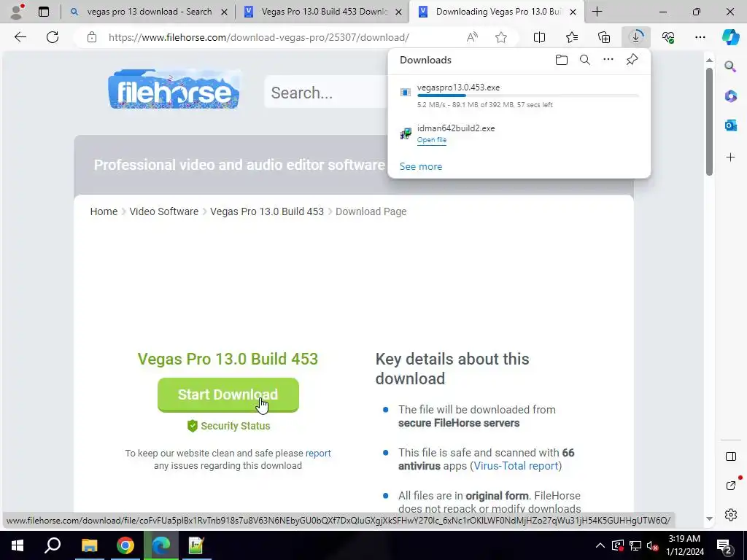747x560 pixels.
Task: Toggle sidebar layout icon
Action: tap(730, 456)
